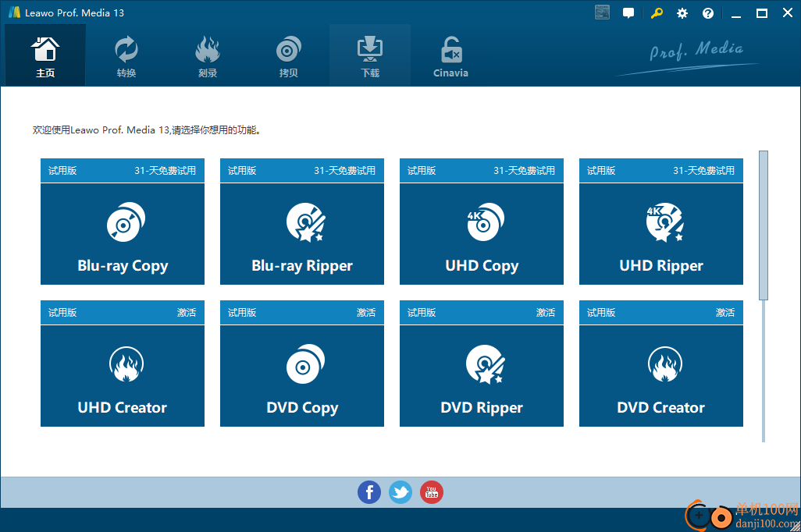Click the DVD Ripper title text

pos(482,408)
